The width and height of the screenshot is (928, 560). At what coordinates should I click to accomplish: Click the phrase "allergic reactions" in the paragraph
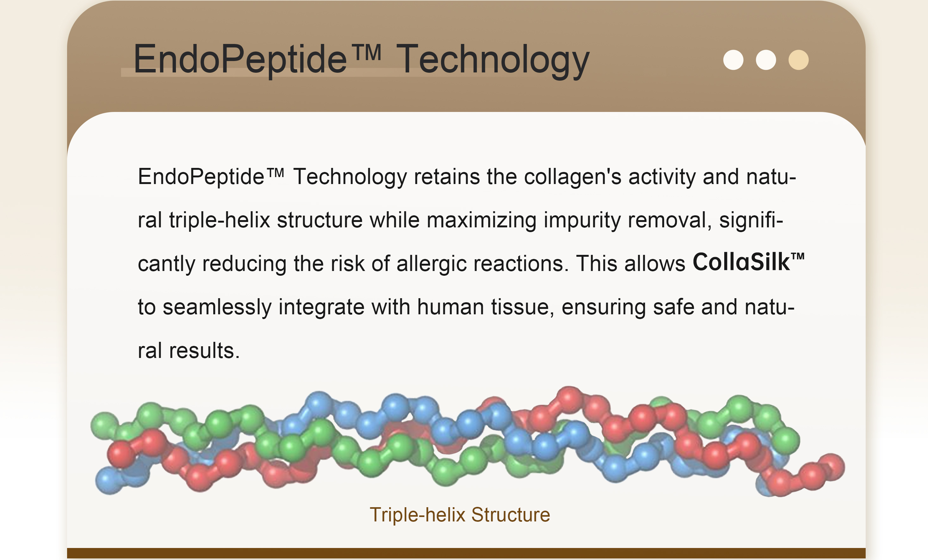tap(483, 263)
